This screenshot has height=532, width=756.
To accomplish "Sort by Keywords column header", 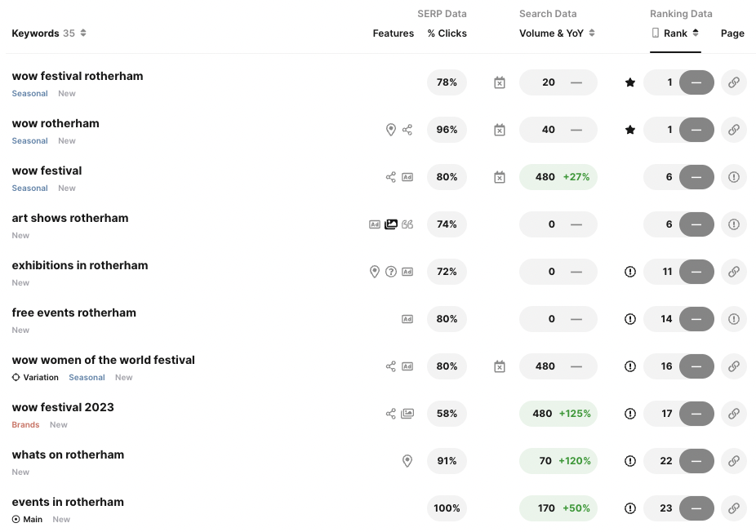I will pos(49,33).
